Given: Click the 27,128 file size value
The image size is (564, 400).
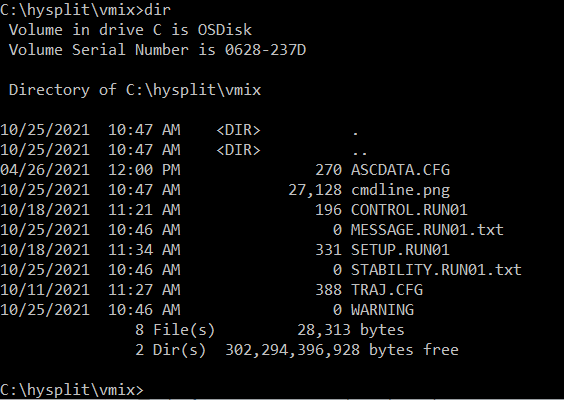Looking at the screenshot, I should [315, 190].
